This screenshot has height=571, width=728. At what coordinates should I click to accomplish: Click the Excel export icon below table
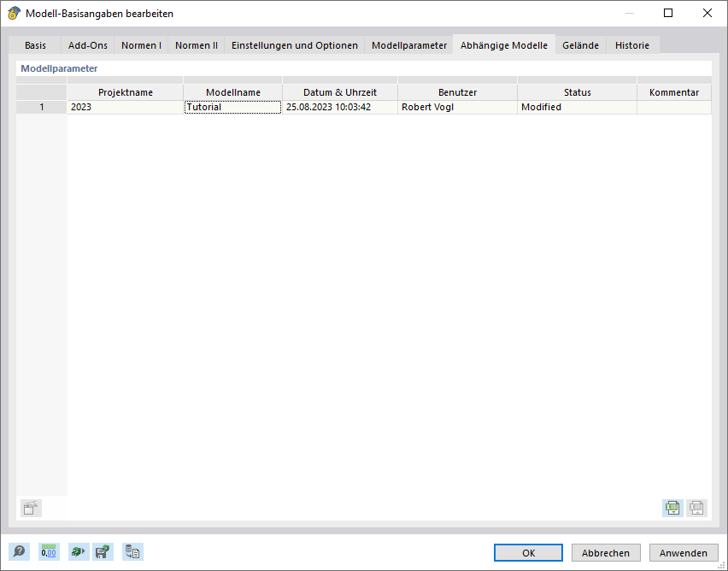[x=672, y=508]
